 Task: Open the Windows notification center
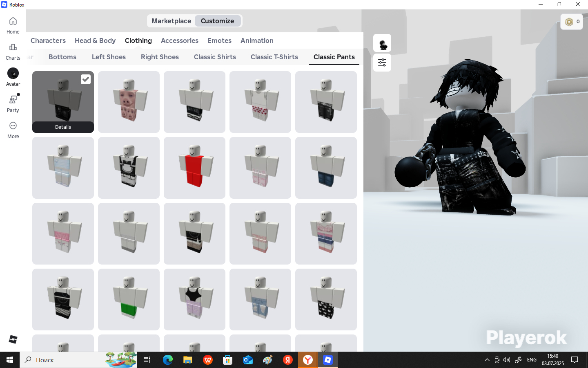[575, 360]
